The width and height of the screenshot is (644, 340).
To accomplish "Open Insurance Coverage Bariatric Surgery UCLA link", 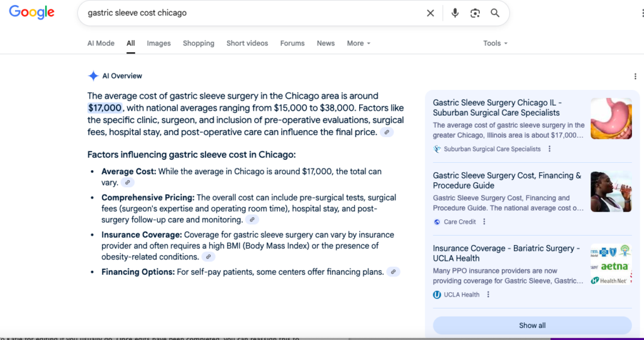I will coord(506,253).
